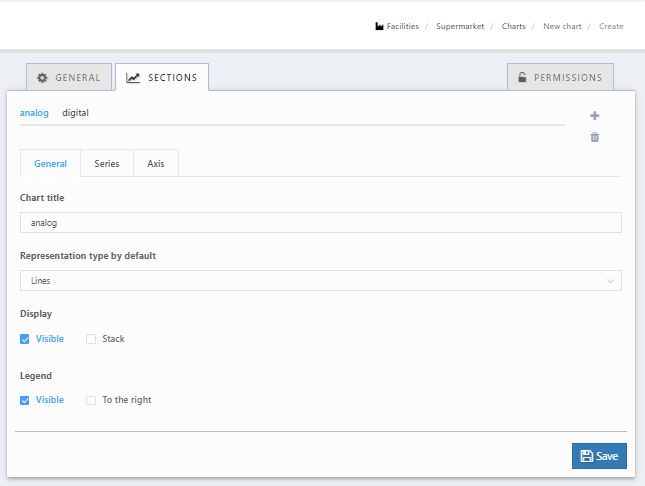Select the digital section tab
645x486 pixels.
coord(75,113)
